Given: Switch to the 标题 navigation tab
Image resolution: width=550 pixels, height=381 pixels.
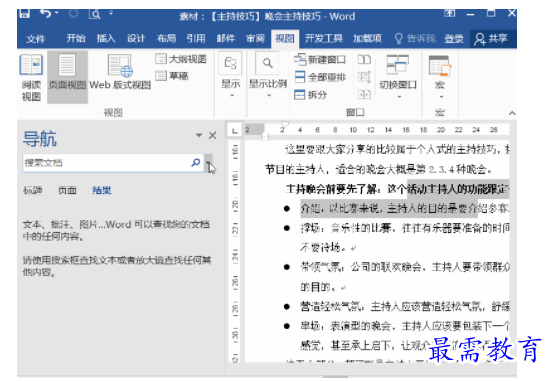Looking at the screenshot, I should click(33, 190).
